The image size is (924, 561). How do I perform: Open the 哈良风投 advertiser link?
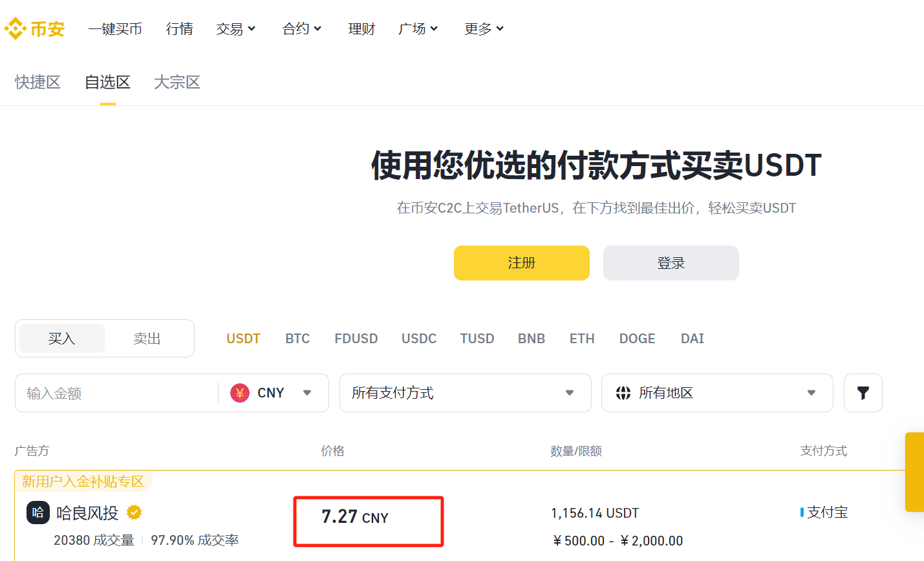[x=87, y=513]
